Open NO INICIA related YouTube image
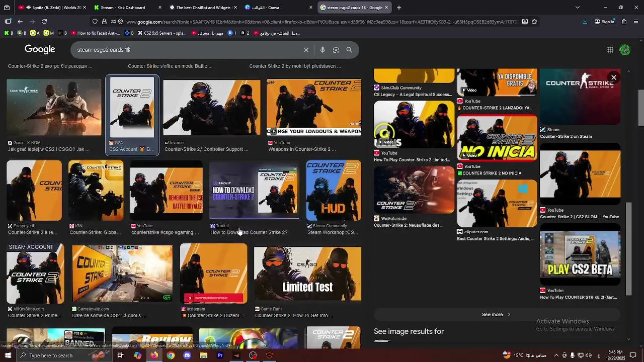 coord(497,138)
